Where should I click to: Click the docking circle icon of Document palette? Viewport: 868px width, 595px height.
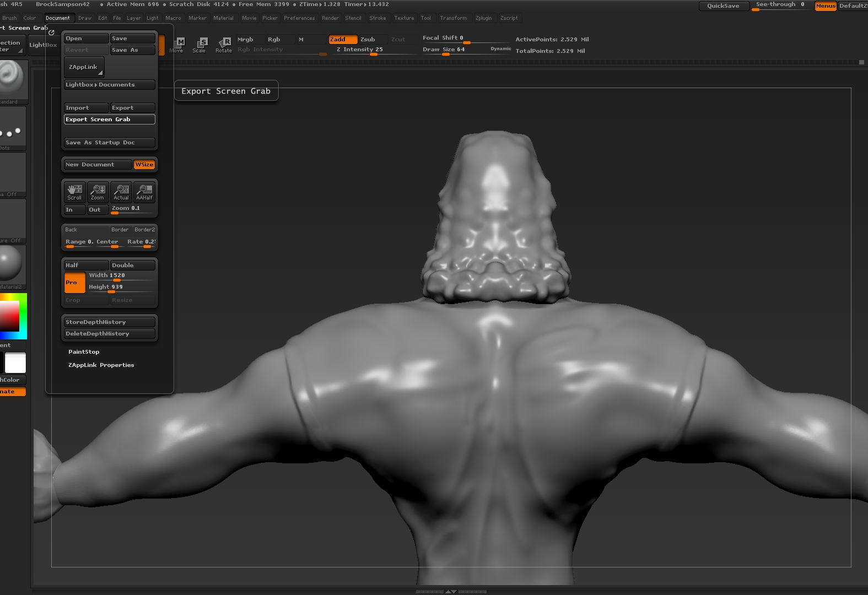[x=52, y=33]
